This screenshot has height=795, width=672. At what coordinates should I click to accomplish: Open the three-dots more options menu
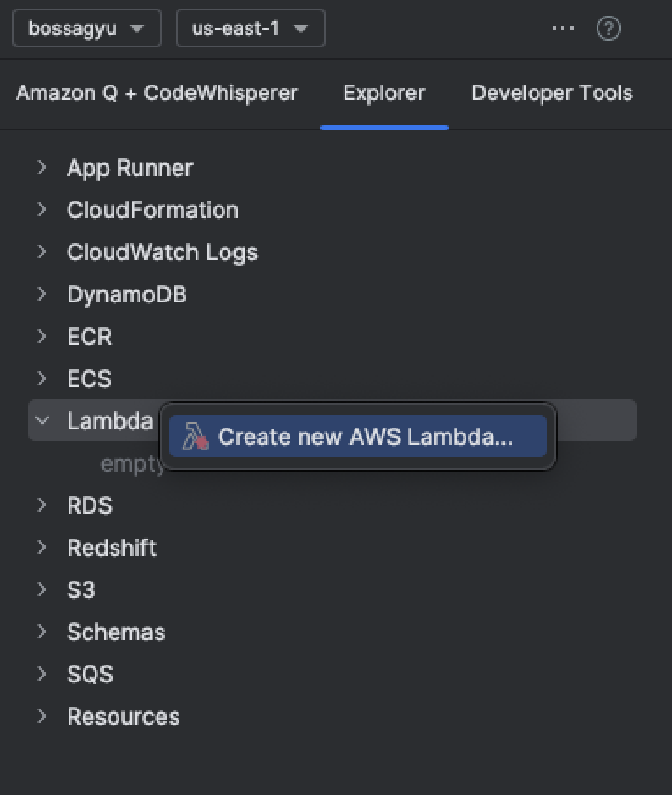(563, 29)
